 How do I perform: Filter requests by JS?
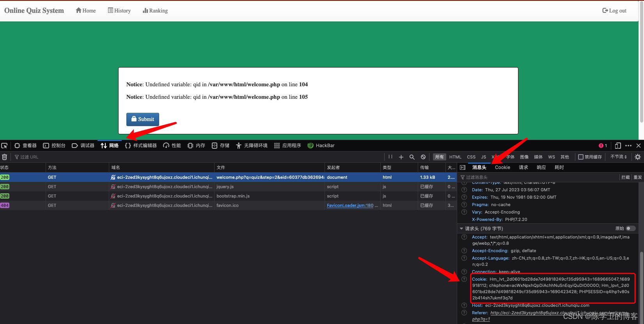[x=484, y=157]
